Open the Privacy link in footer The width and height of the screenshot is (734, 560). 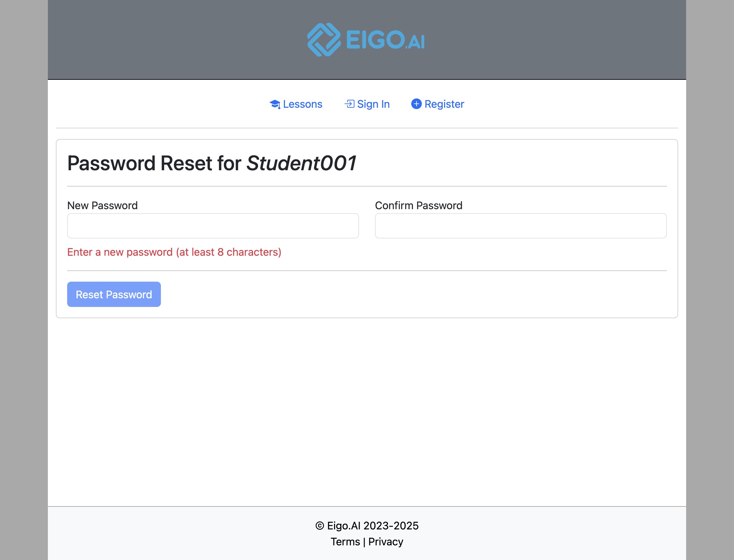click(386, 542)
